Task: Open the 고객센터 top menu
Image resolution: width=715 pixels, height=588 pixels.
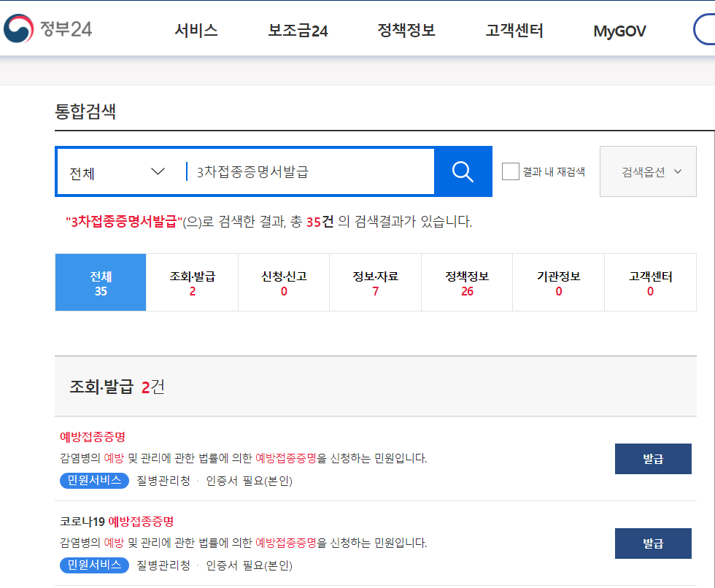Action: point(514,30)
